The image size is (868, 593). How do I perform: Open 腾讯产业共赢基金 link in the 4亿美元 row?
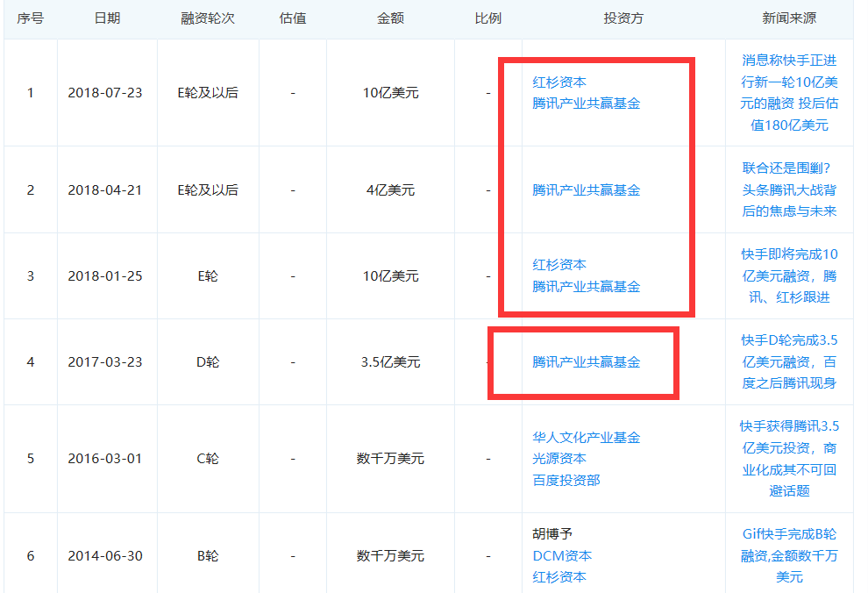(x=587, y=189)
